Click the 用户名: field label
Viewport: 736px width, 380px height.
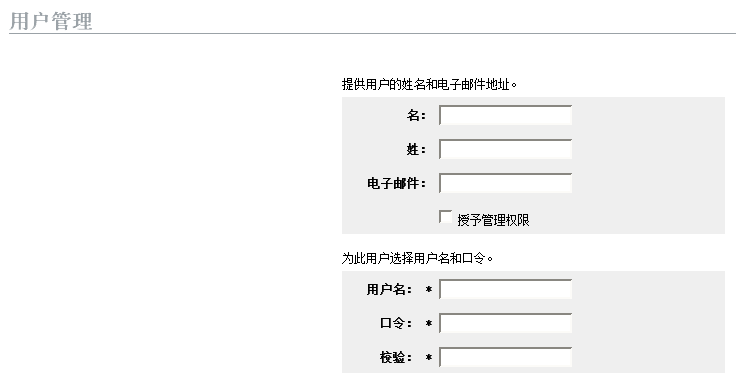pos(389,289)
